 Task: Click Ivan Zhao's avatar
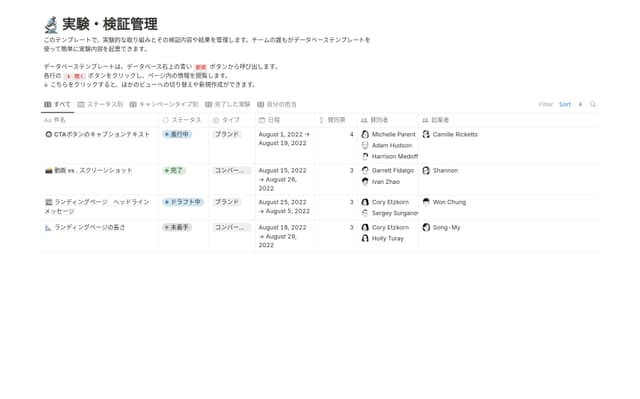pyautogui.click(x=365, y=182)
